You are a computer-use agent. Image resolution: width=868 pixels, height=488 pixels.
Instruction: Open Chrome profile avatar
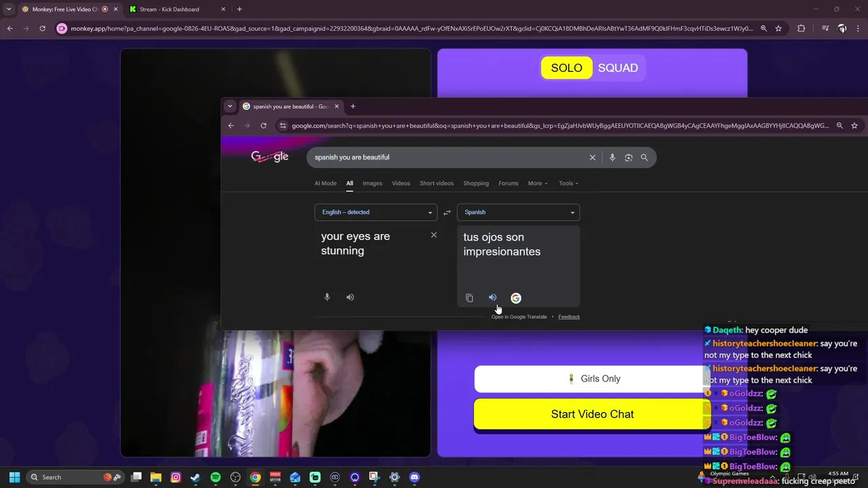coord(842,28)
